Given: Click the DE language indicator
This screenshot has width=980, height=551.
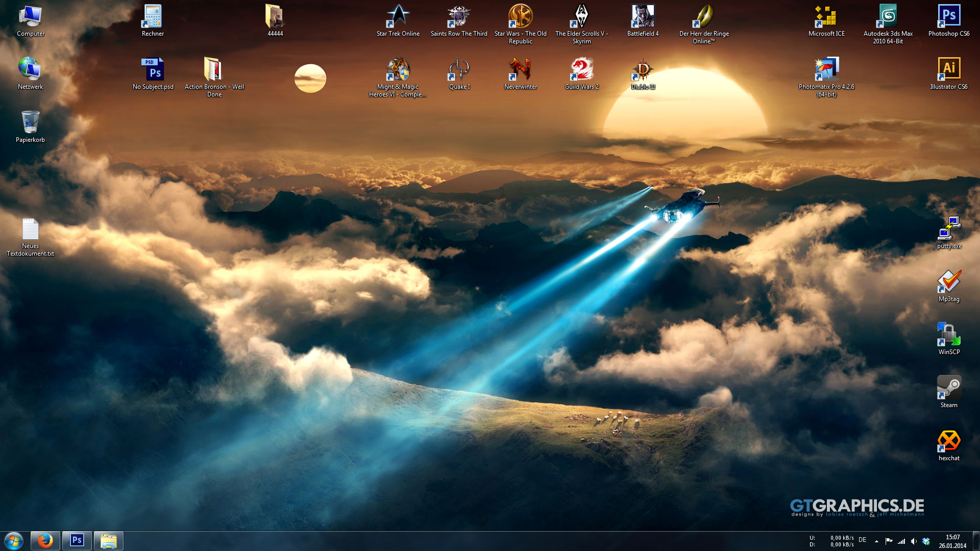Looking at the screenshot, I should pos(863,540).
